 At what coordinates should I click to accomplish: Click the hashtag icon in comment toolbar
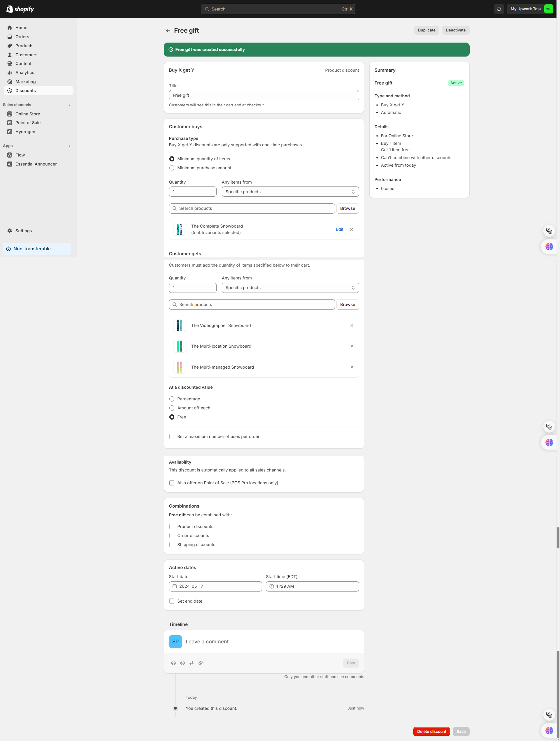(191, 663)
